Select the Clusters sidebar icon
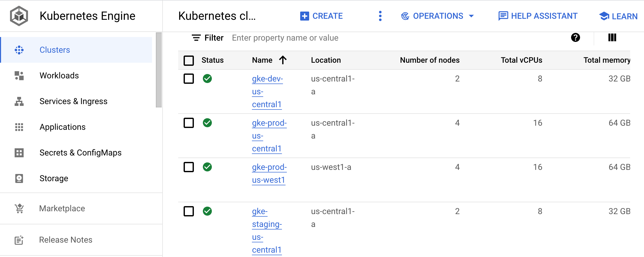Image resolution: width=644 pixels, height=257 pixels. click(x=19, y=50)
